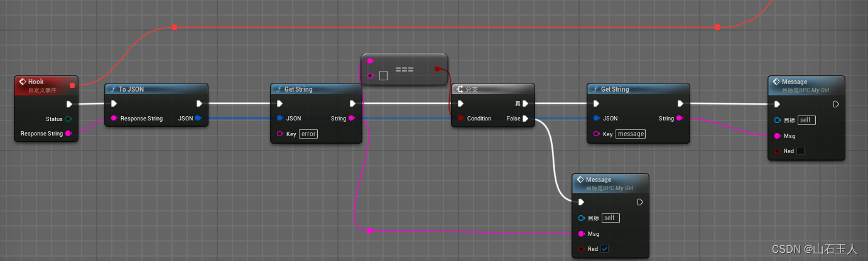
Task: Click Red pin on lower Message node
Action: [x=581, y=249]
